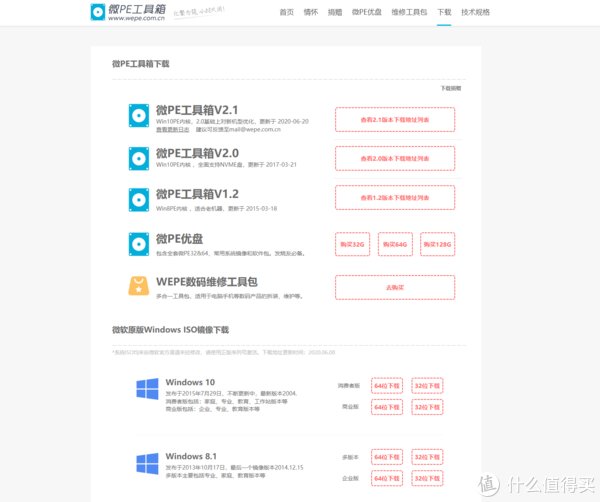This screenshot has width=600, height=502.
Task: Click the 微PE工具箱 site logo icon
Action: pos(98,12)
